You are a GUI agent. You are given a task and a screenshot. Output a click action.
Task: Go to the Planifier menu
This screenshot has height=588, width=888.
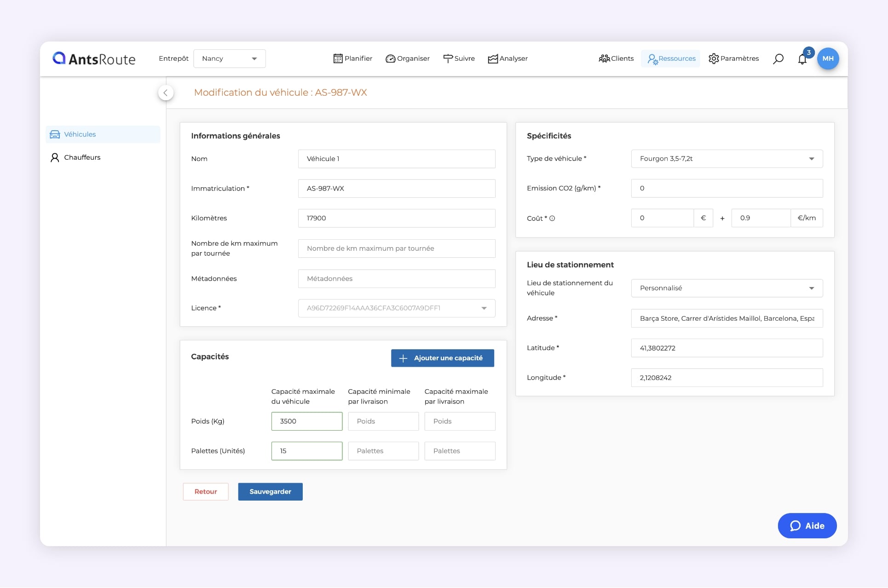point(352,58)
